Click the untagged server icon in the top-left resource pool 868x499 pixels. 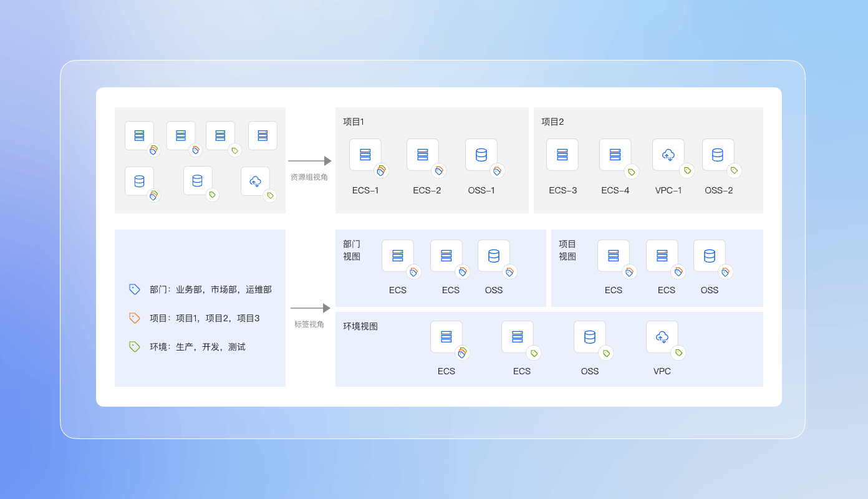click(x=263, y=135)
